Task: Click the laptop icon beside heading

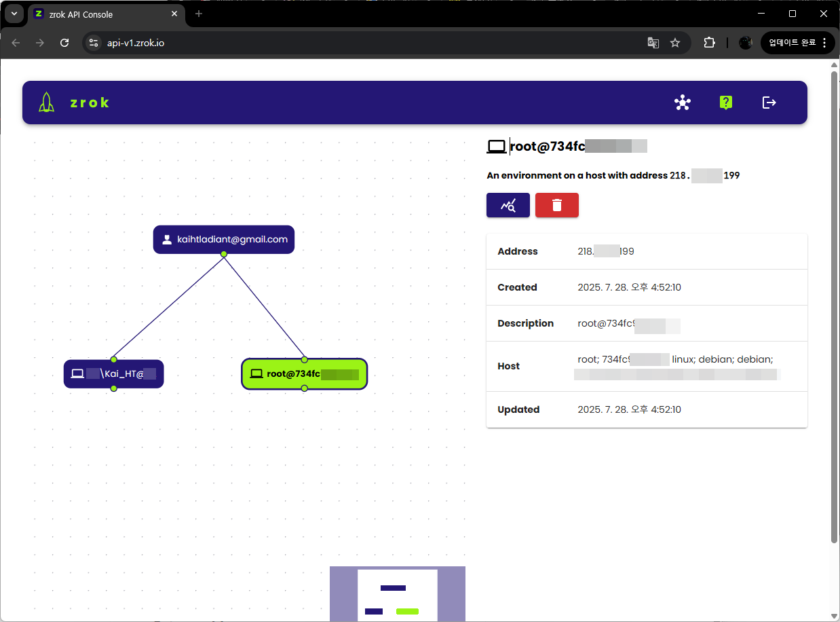Action: [x=497, y=146]
